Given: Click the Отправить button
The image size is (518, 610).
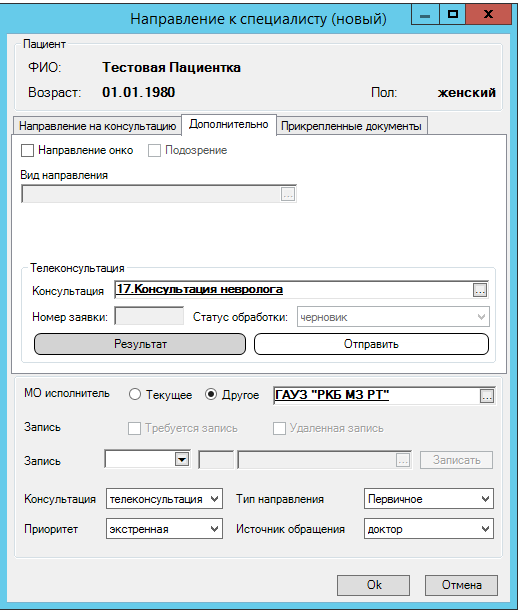Looking at the screenshot, I should coord(371,344).
